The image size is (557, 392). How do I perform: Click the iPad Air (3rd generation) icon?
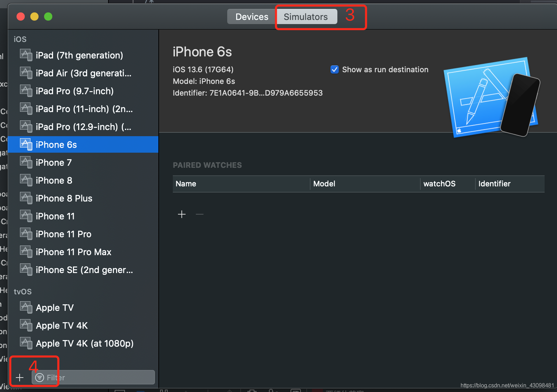pyautogui.click(x=26, y=73)
